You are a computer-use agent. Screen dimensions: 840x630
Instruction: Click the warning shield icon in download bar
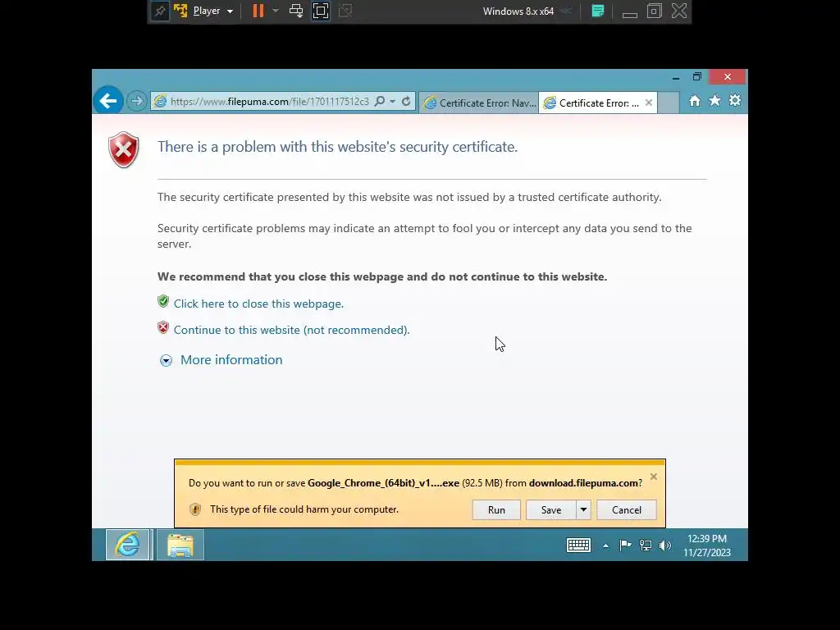coord(195,509)
